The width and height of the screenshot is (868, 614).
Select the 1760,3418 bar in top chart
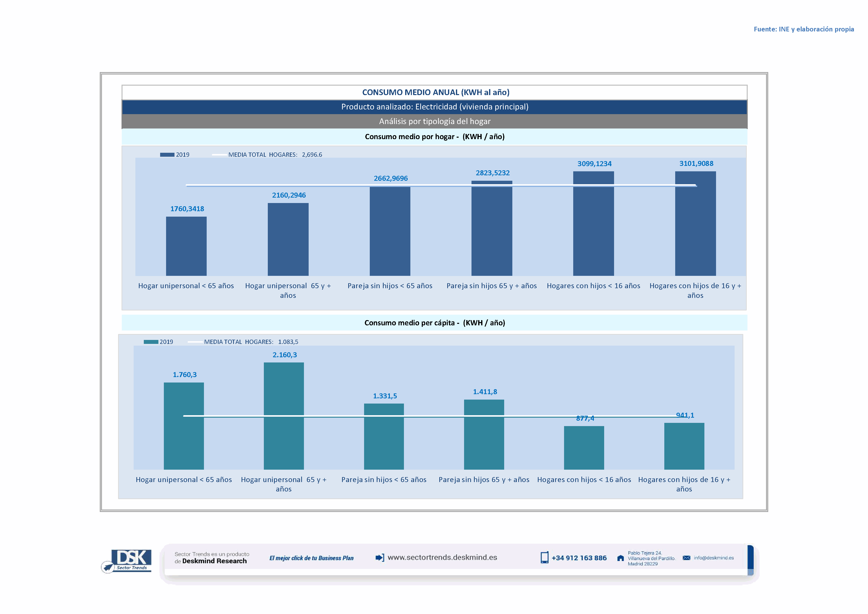click(186, 246)
